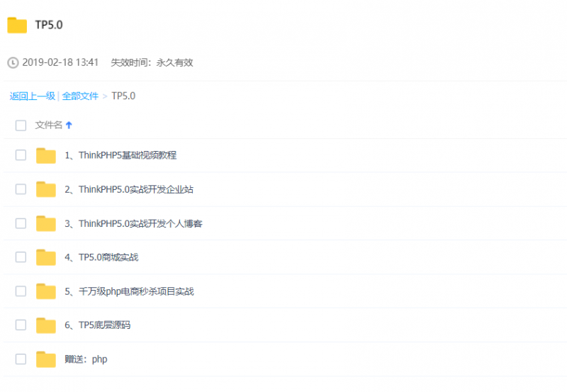Click the TP5.0 share title text
Viewport: 567px width, 392px height.
pos(49,25)
